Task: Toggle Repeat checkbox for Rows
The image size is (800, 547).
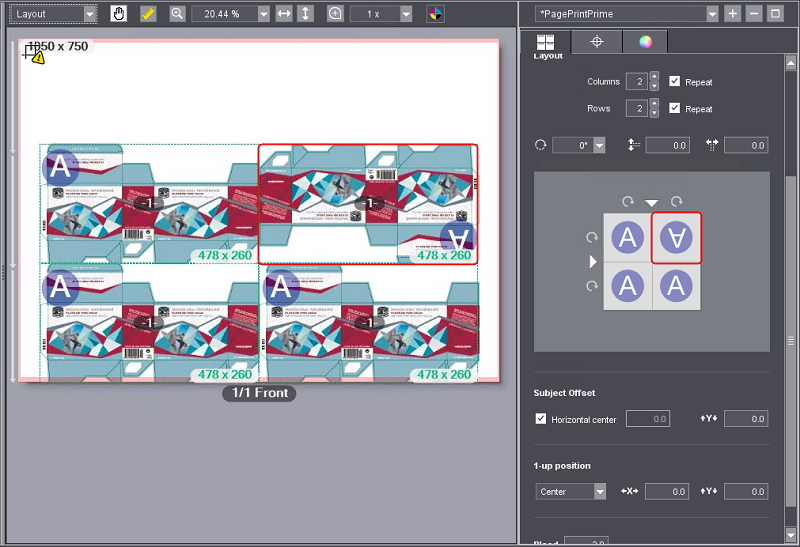Action: pyautogui.click(x=675, y=108)
